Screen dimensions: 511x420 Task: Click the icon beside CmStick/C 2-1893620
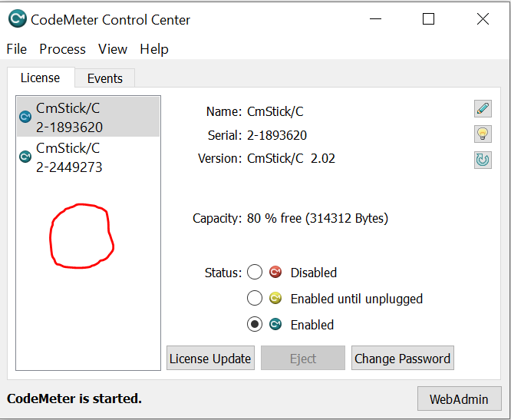(25, 117)
